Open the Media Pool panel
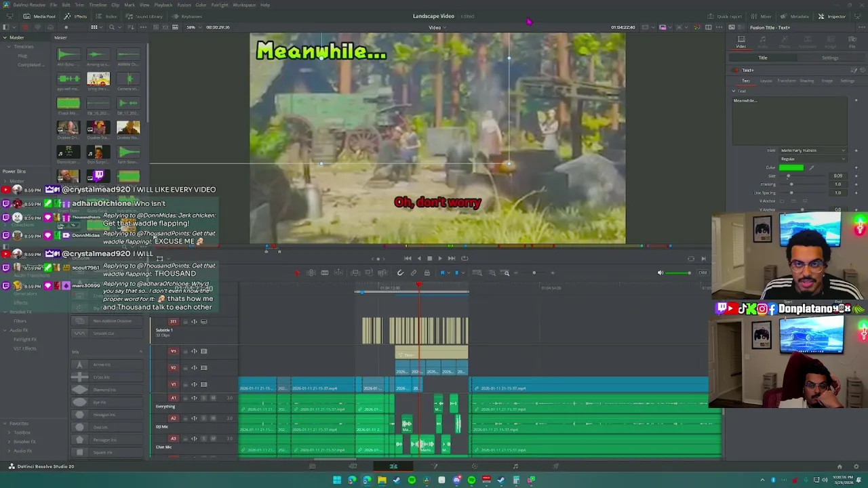868x488 pixels. point(40,16)
